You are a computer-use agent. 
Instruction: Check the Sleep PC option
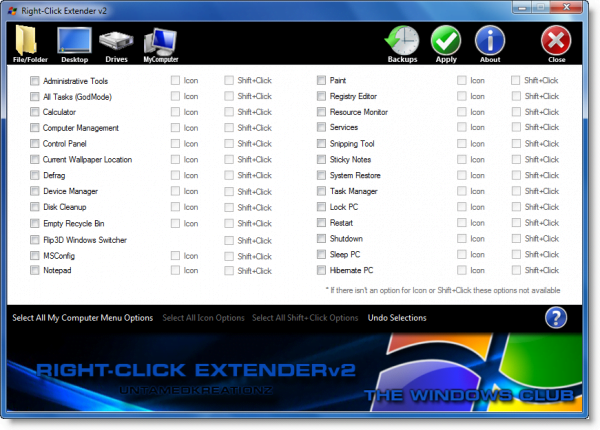321,254
